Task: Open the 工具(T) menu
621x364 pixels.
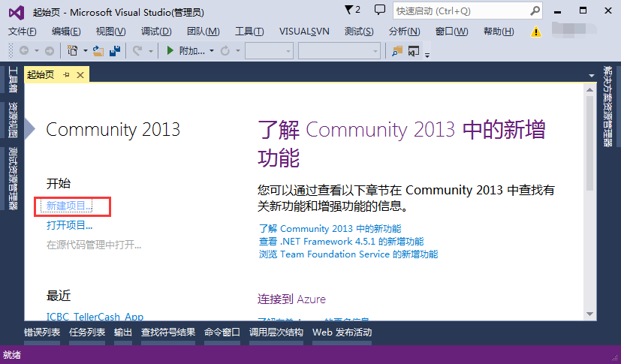Action: [249, 32]
